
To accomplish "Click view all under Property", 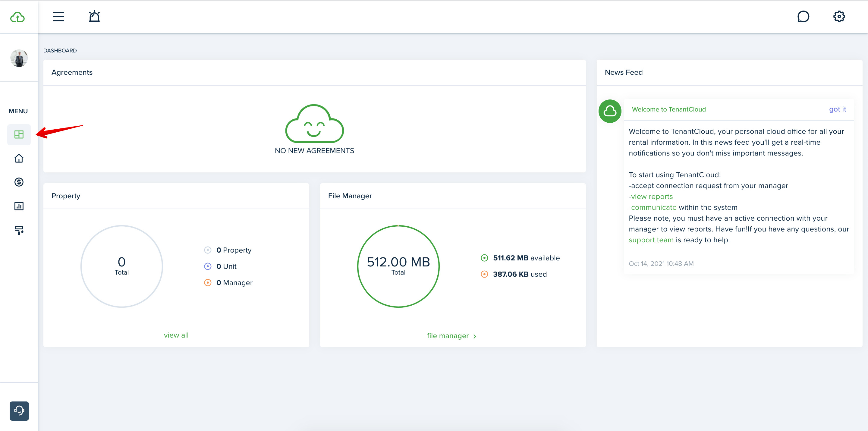I will [176, 335].
